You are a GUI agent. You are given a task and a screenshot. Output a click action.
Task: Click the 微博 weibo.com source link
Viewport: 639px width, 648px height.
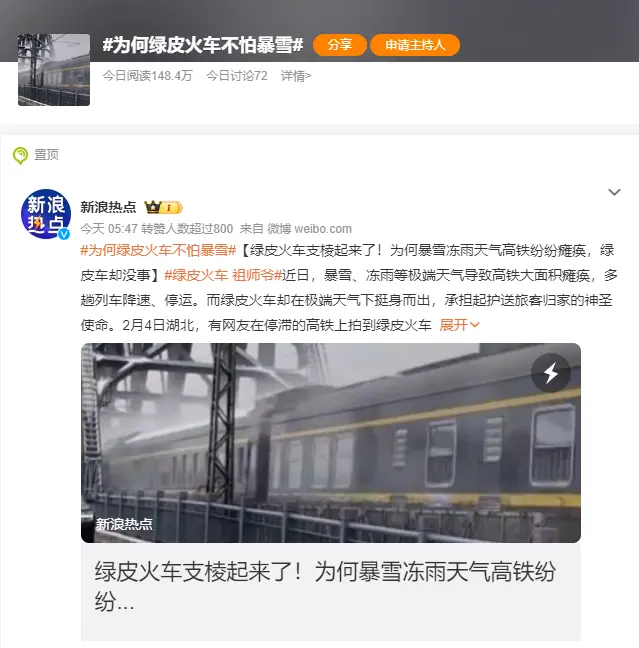310,229
